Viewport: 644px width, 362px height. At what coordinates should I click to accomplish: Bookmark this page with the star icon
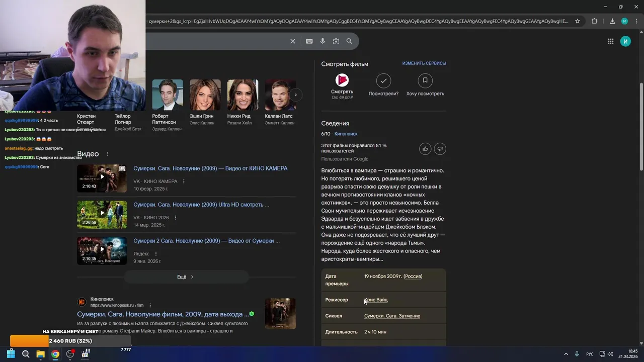click(578, 21)
